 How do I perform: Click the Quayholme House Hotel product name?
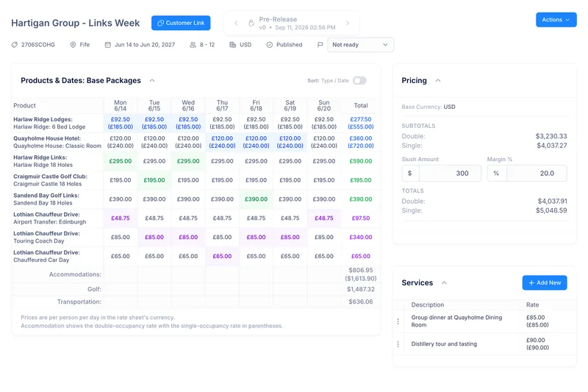coord(47,138)
